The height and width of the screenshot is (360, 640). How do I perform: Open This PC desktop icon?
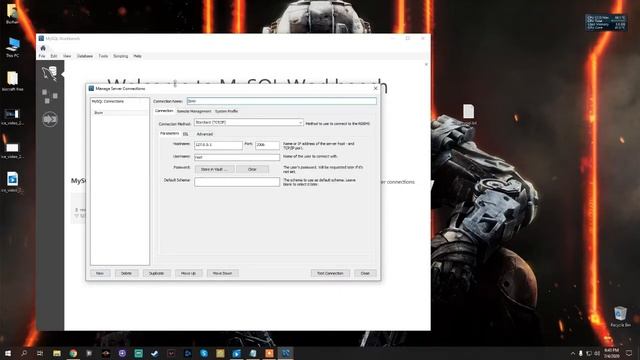click(13, 47)
